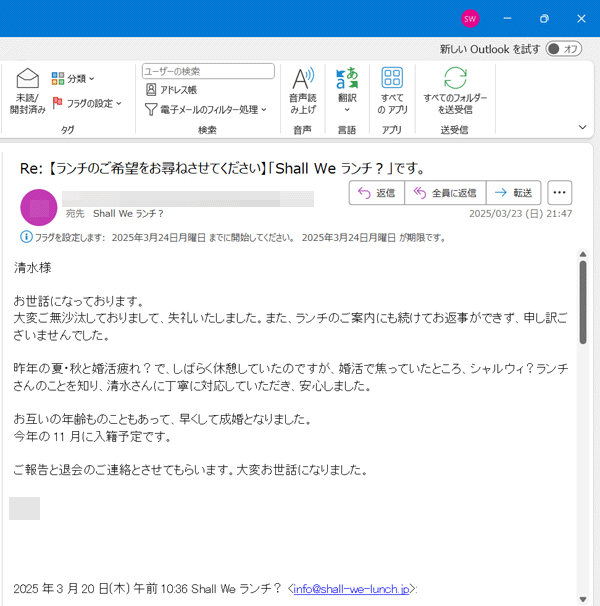Image resolution: width=600 pixels, height=606 pixels.
Task: Toggle the new Outlook (新しい Outlook) switch
Action: click(564, 49)
